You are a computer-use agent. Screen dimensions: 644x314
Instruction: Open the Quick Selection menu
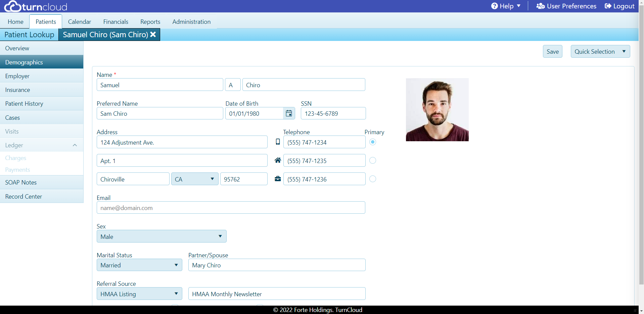(600, 51)
